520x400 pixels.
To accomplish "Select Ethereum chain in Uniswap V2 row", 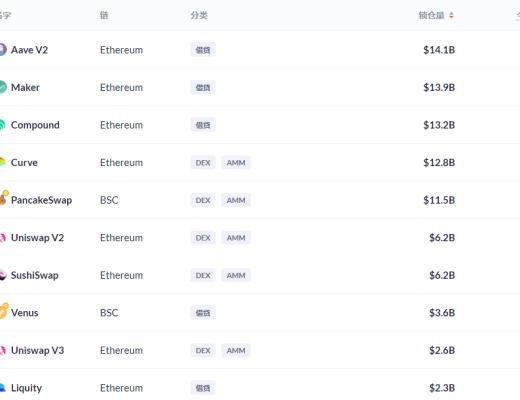I will [121, 238].
